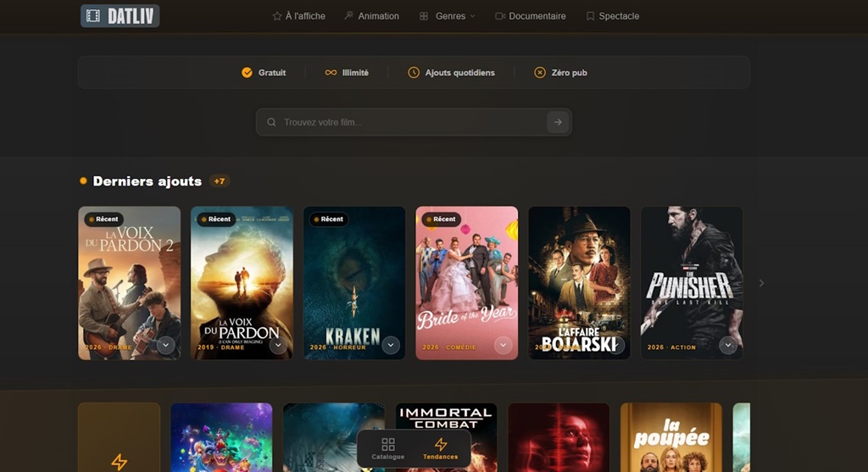This screenshot has height=472, width=868.
Task: Click the camera icon beside Documentaire
Action: [500, 16]
